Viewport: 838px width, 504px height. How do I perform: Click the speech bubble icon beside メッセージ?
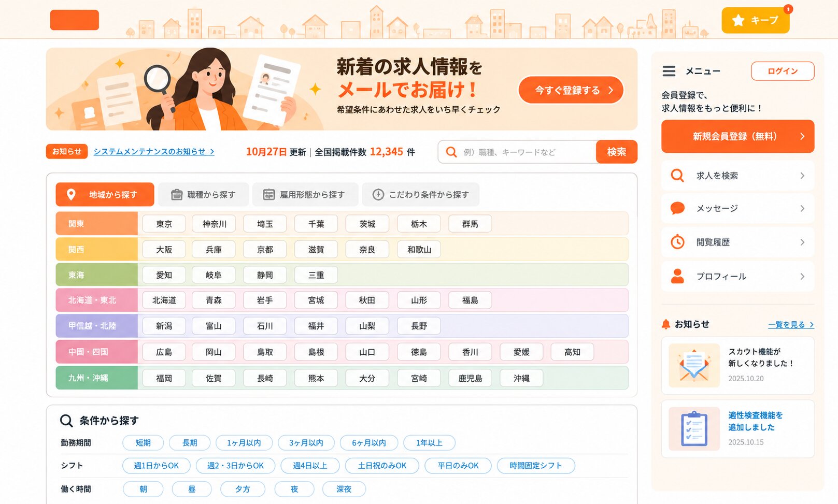[677, 208]
